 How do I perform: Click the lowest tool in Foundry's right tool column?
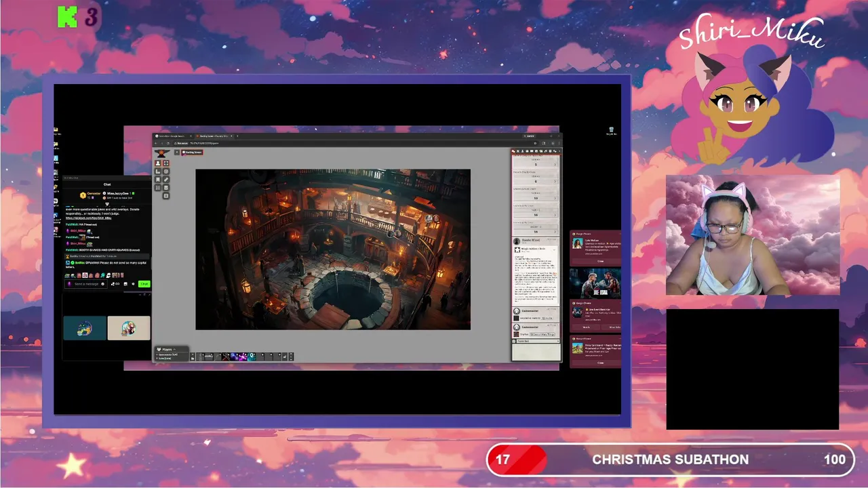pyautogui.click(x=166, y=196)
